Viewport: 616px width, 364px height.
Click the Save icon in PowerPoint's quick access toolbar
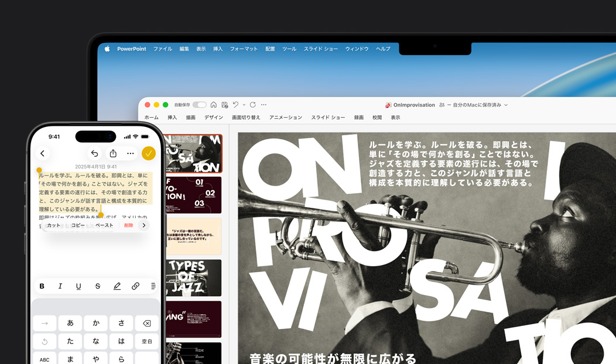click(x=225, y=104)
